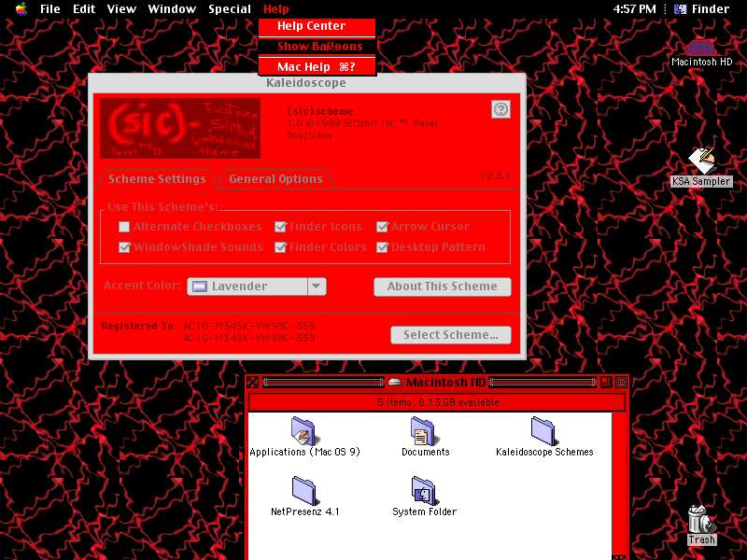Open the Finder application menu
Screen dimensions: 747x560
tap(702, 9)
